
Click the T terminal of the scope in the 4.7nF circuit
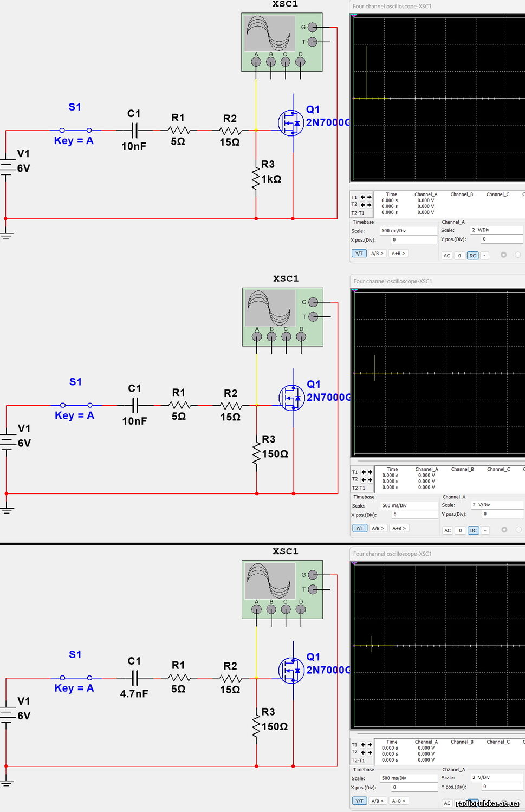click(x=313, y=589)
